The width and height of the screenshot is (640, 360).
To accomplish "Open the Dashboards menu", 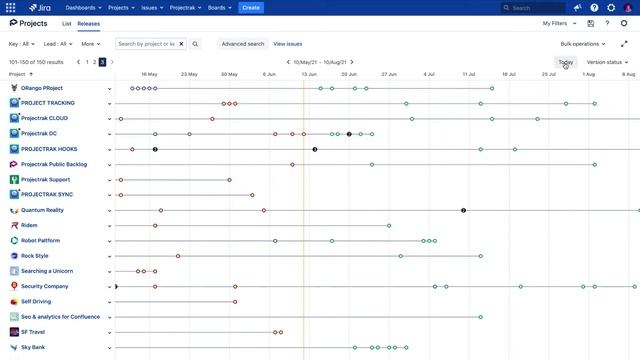I will point(83,8).
